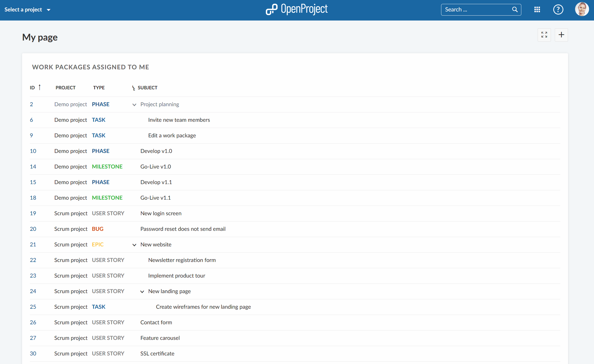Click the PHASE type label on row 10

pyautogui.click(x=100, y=151)
